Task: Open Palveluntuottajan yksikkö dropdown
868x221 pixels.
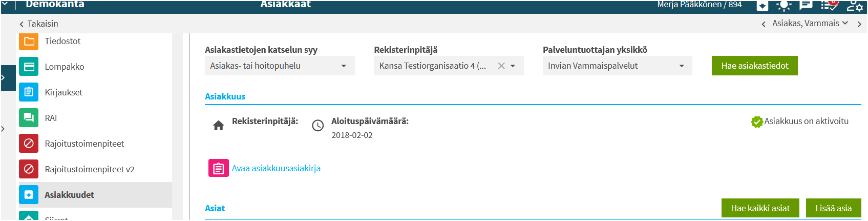Action: [x=617, y=66]
